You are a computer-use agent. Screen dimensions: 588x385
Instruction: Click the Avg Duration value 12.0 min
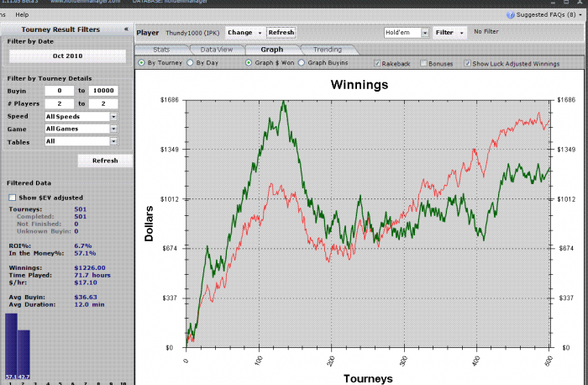tap(89, 304)
